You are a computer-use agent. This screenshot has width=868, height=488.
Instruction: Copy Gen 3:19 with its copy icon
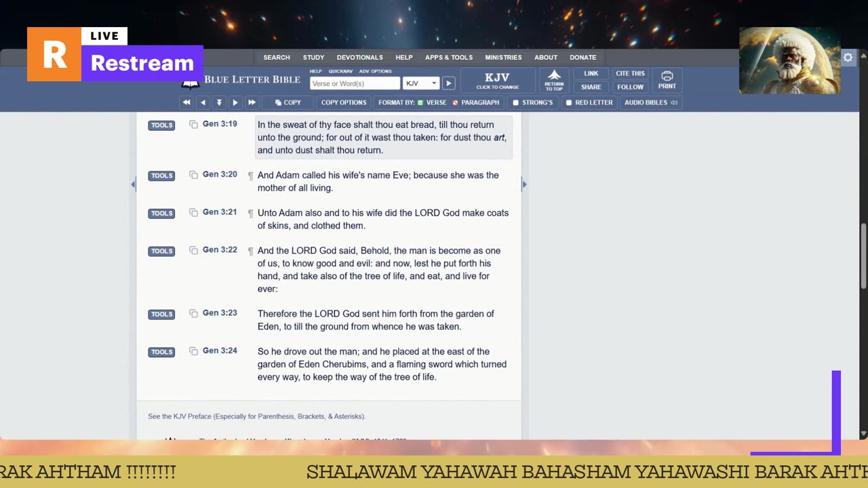click(x=193, y=125)
